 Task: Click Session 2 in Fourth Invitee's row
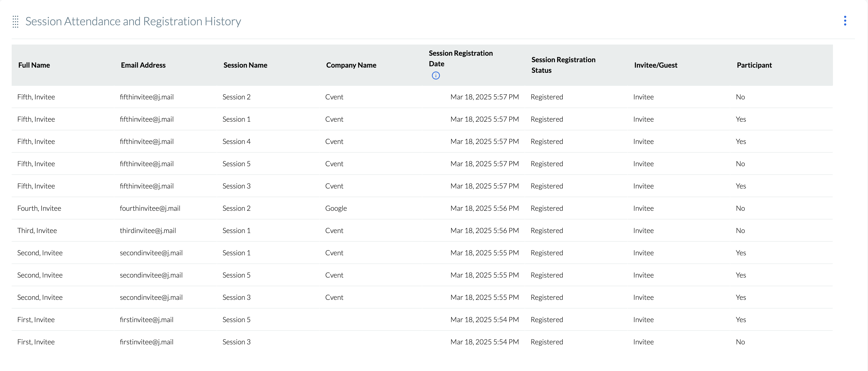[237, 208]
